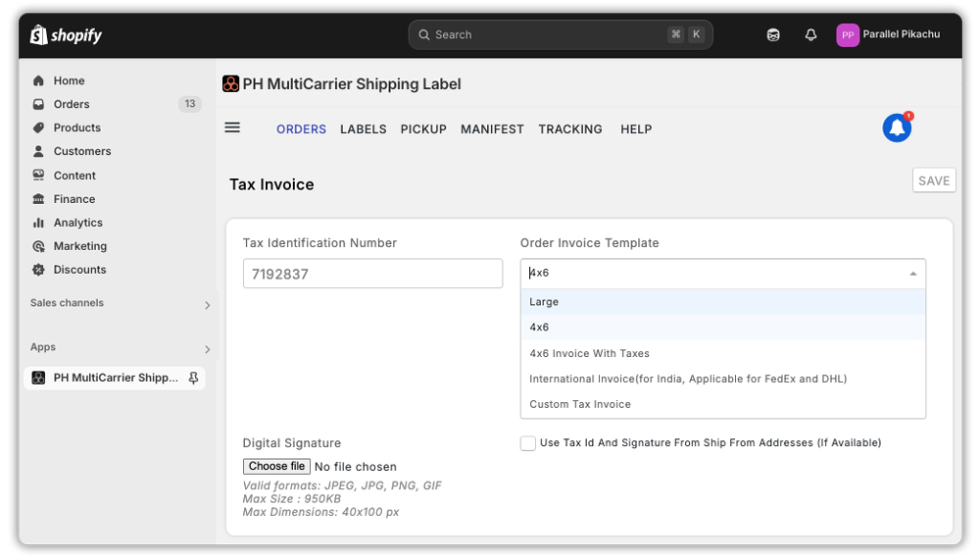
Task: Select Large template option
Action: pyautogui.click(x=723, y=302)
